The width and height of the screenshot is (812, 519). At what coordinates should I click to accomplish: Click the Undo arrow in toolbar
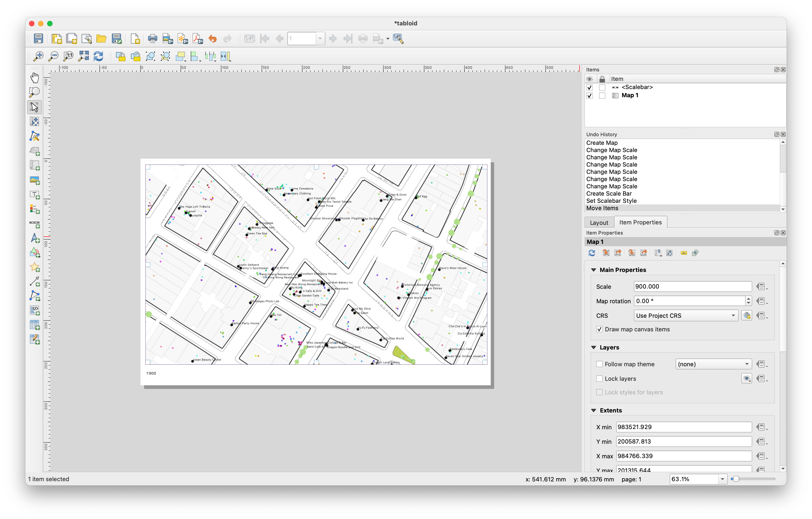[213, 39]
